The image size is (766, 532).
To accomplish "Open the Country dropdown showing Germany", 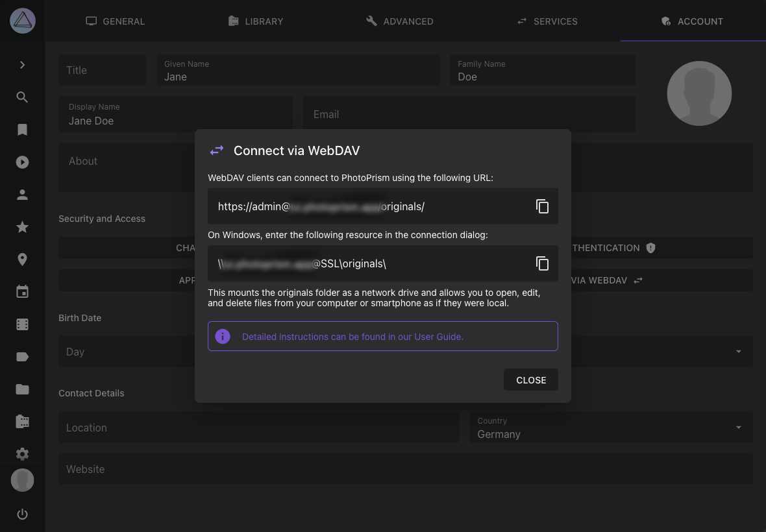I will (737, 427).
